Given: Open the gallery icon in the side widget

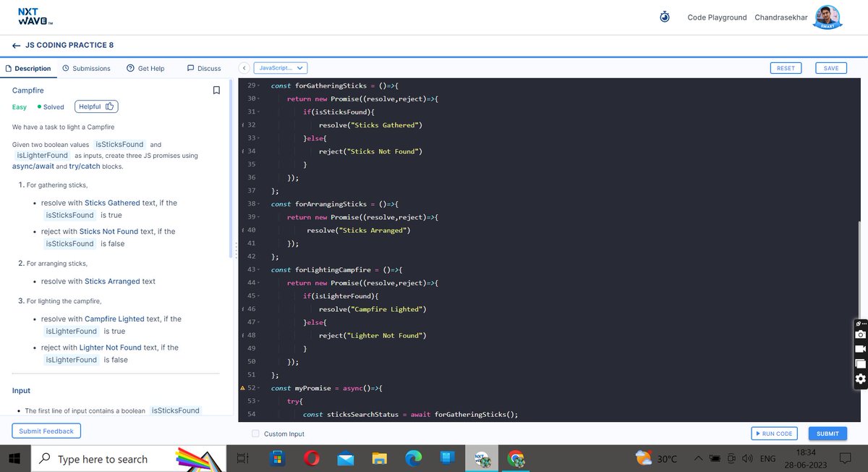Looking at the screenshot, I should point(860,363).
